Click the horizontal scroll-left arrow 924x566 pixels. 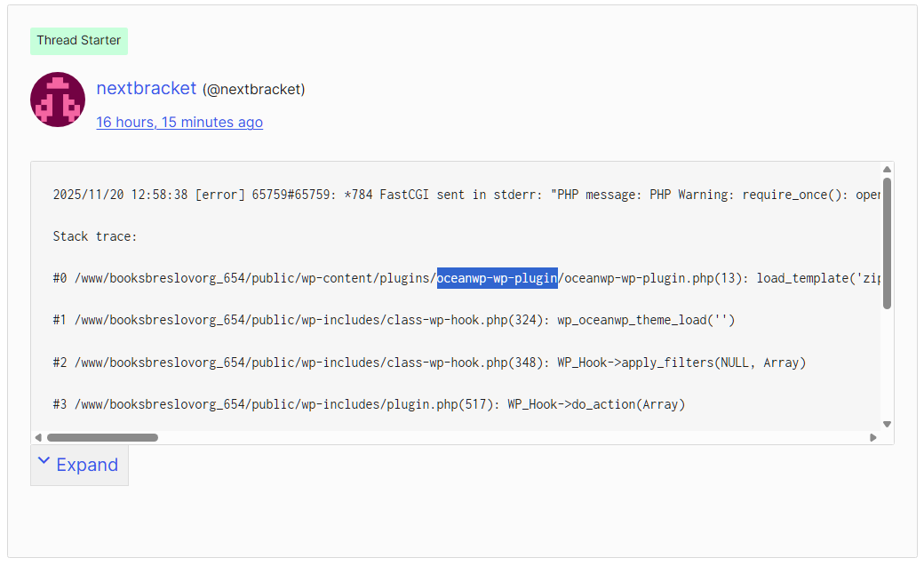pyautogui.click(x=38, y=437)
